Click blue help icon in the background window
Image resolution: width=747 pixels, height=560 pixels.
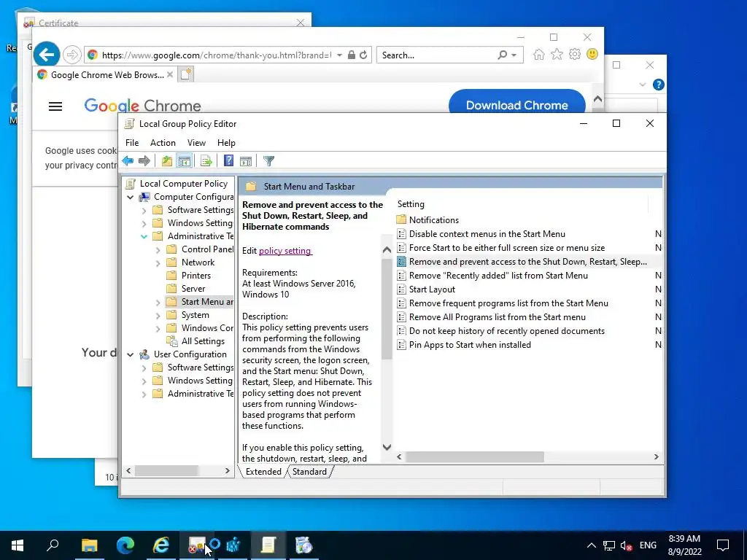pyautogui.click(x=659, y=85)
